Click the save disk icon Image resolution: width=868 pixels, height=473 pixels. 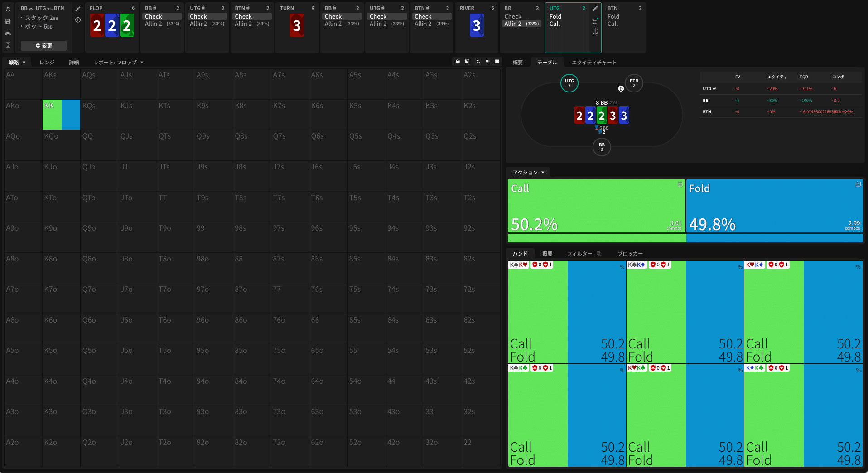[8, 21]
